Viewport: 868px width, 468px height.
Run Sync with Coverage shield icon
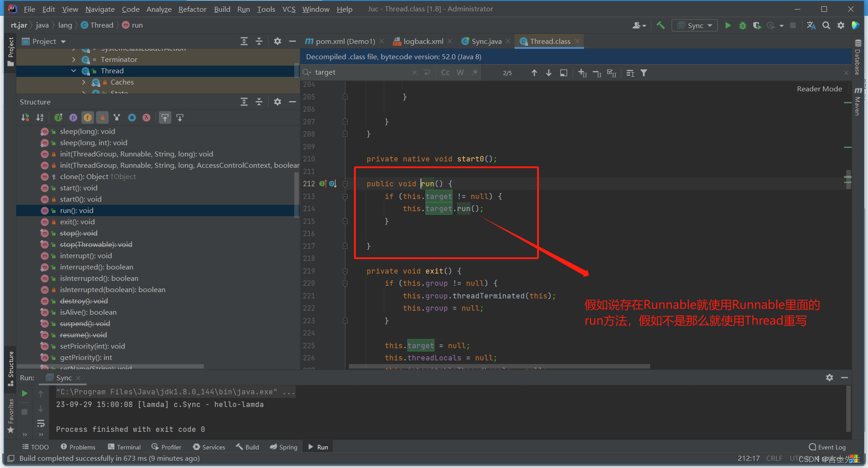pyautogui.click(x=756, y=25)
